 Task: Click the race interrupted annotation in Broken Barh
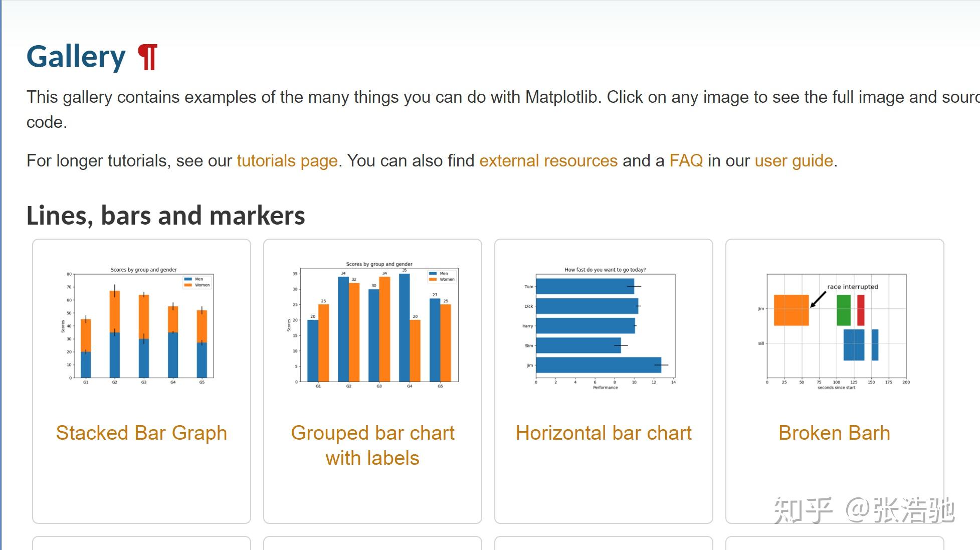click(x=853, y=287)
